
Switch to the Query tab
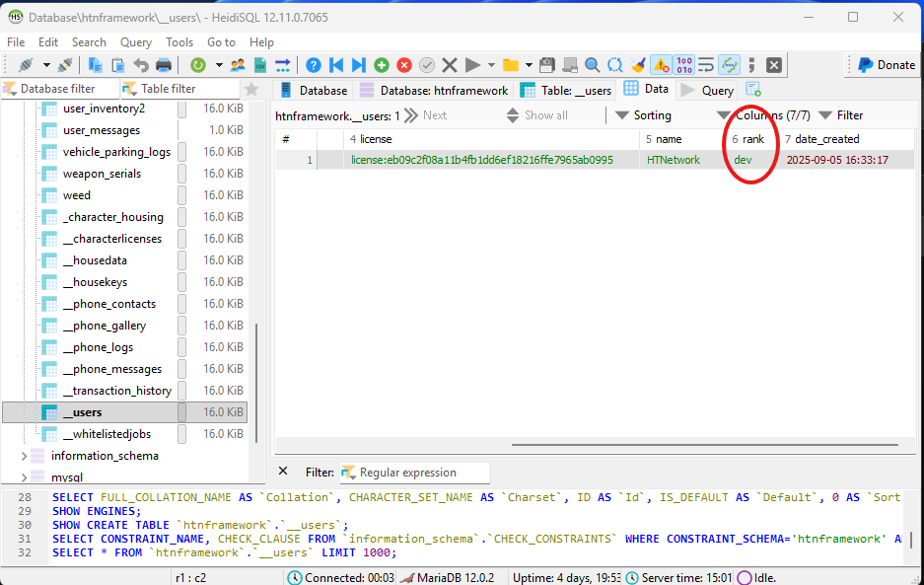708,90
